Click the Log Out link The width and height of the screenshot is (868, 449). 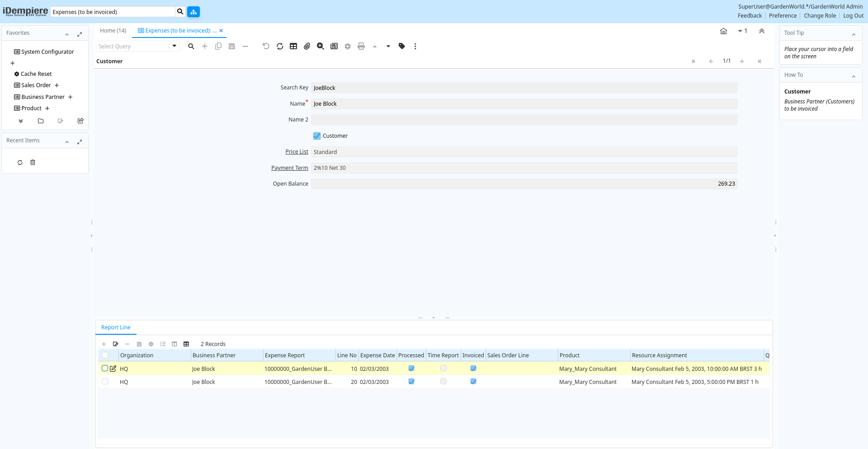coord(853,16)
